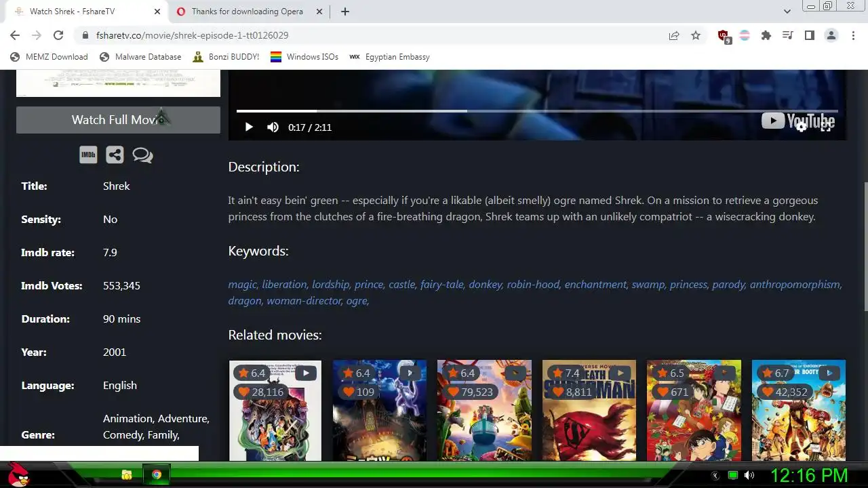This screenshot has height=488, width=868.
Task: Seek on the video progress bar
Action: (537, 110)
